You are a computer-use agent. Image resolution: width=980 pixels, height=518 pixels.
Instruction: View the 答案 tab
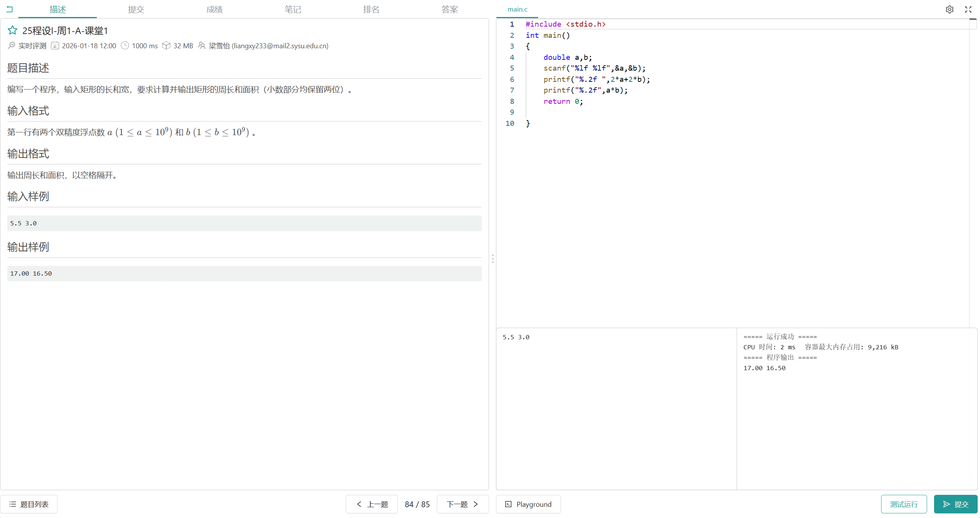tap(450, 9)
